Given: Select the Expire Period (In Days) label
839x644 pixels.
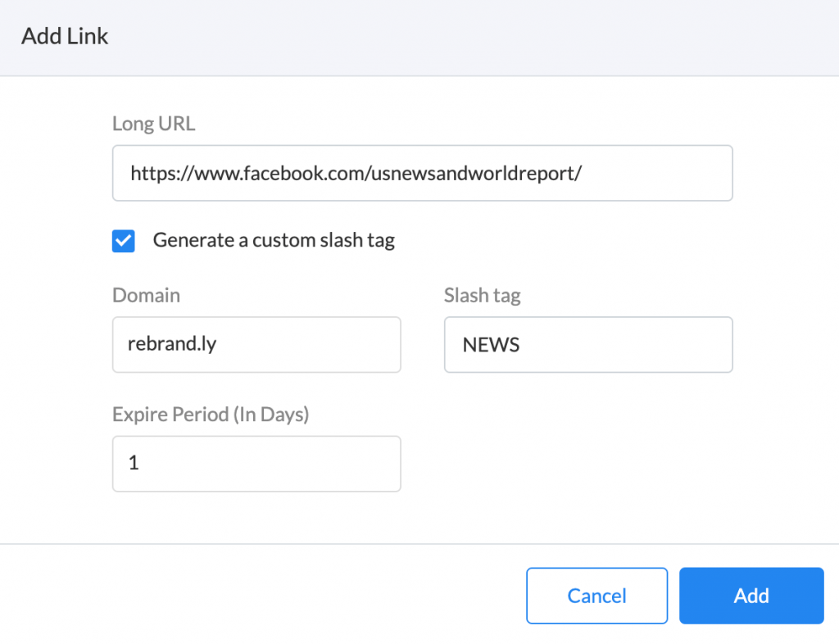Looking at the screenshot, I should (211, 415).
